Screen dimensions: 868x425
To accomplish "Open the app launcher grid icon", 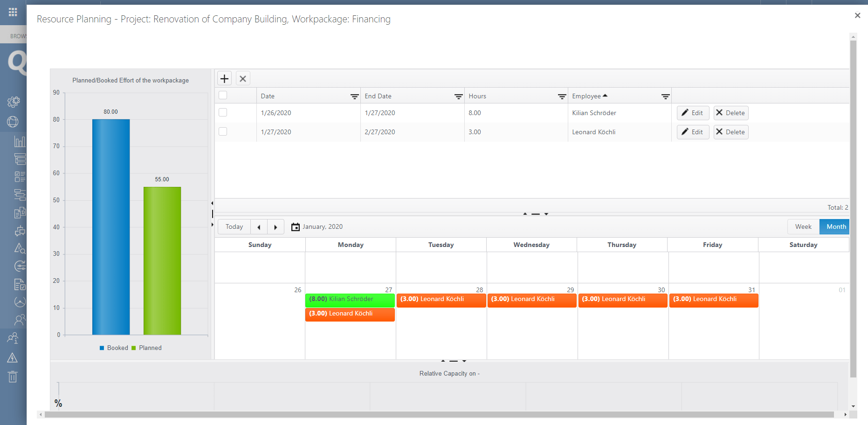I will click(x=13, y=12).
